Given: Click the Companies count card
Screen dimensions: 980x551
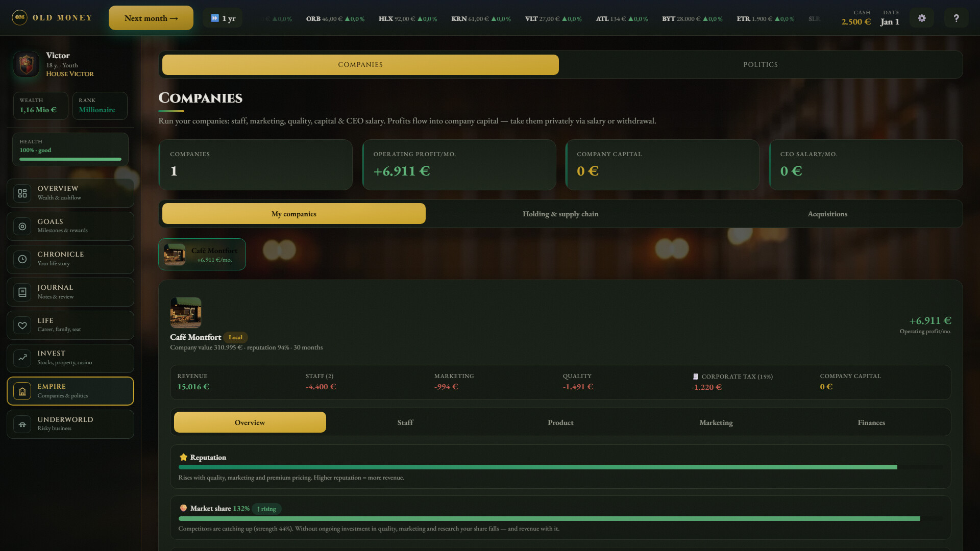Looking at the screenshot, I should (255, 165).
